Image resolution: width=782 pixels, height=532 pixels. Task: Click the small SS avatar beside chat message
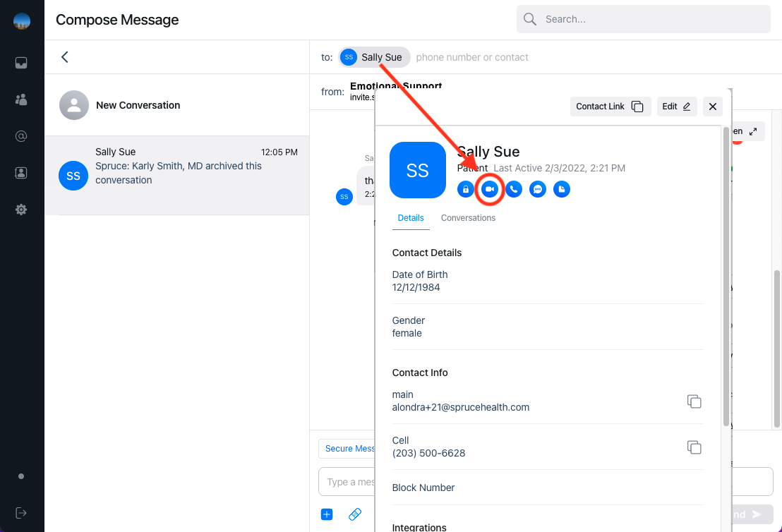click(x=344, y=196)
